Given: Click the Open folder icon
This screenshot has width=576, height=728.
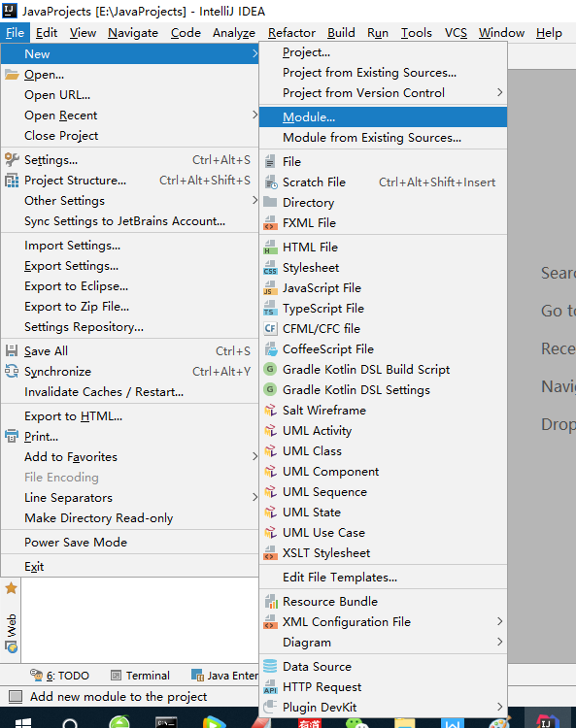Looking at the screenshot, I should (12, 75).
